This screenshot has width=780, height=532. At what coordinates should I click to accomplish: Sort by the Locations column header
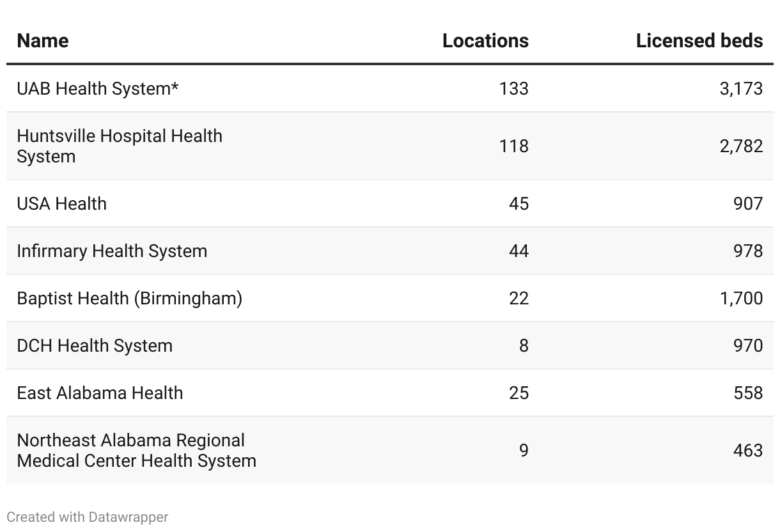[x=485, y=41]
